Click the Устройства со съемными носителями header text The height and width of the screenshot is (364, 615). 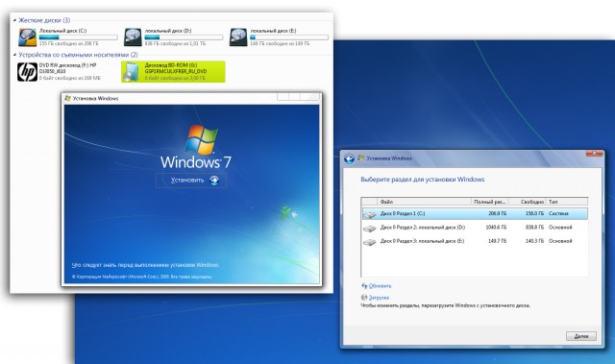(78, 55)
